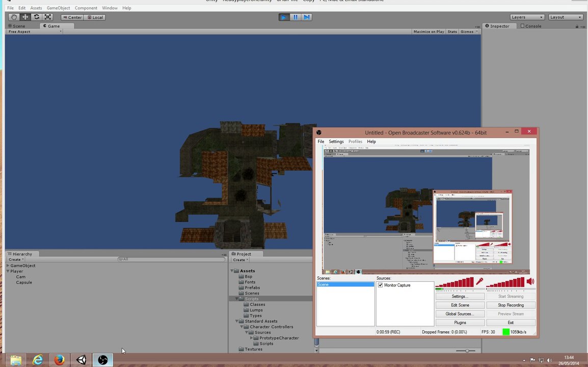Select the Fonts folder icon
The image size is (588, 367).
[x=242, y=282]
